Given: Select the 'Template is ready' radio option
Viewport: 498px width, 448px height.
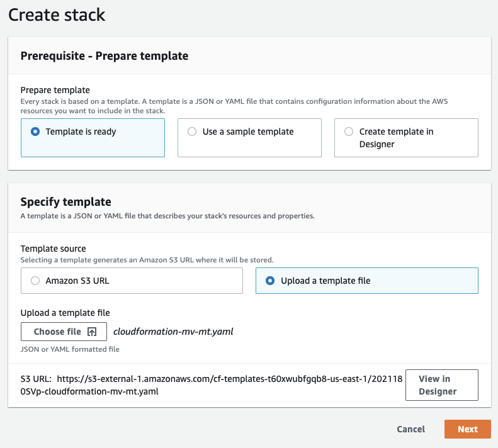Looking at the screenshot, I should click(35, 132).
